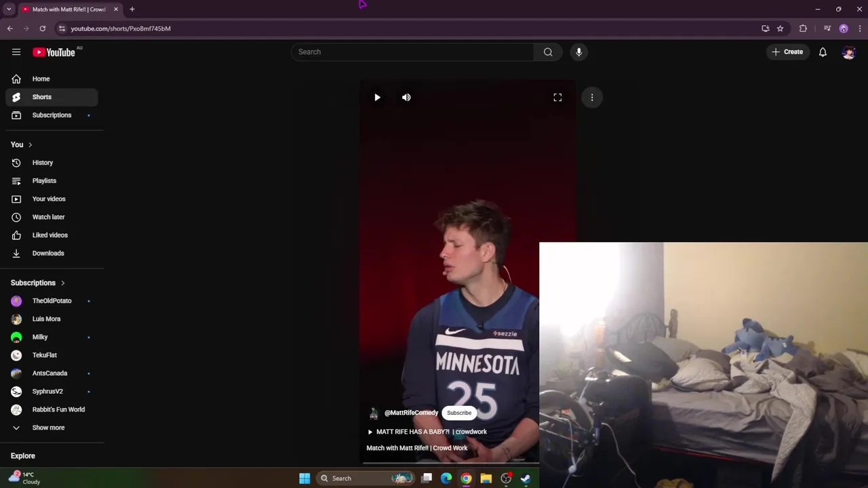Open the @MattRifeComedy channel link
This screenshot has height=488, width=868.
click(411, 413)
